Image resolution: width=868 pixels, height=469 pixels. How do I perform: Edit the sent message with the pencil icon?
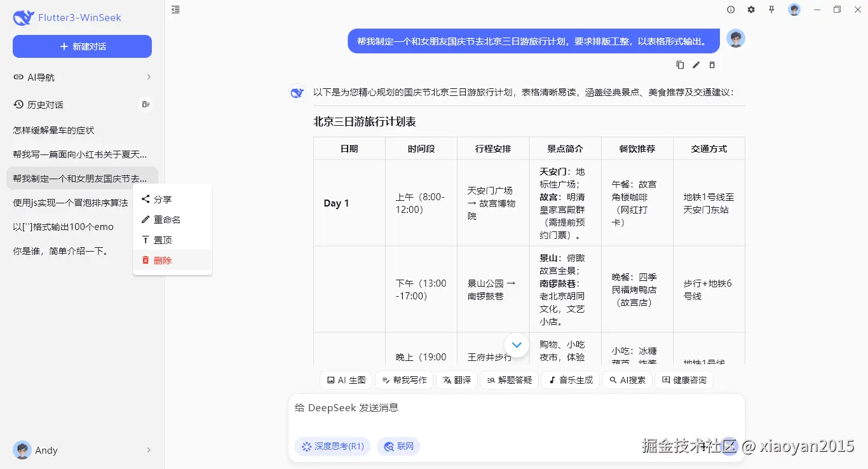[x=696, y=64]
